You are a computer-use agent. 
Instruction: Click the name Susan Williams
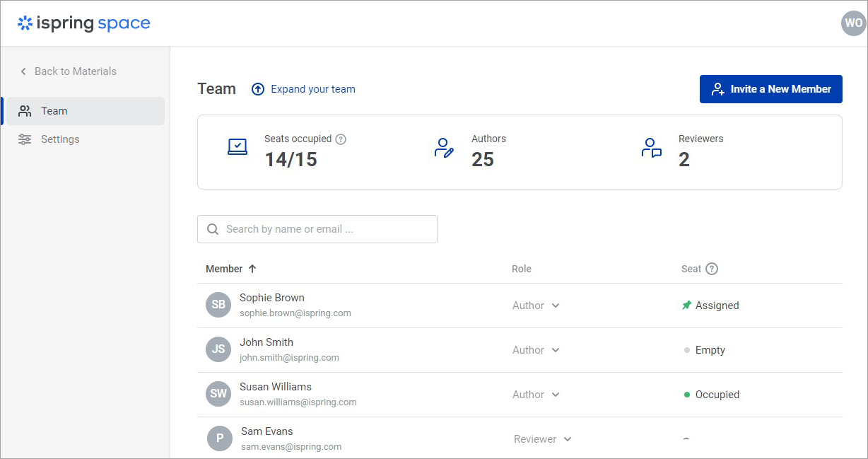pos(276,387)
